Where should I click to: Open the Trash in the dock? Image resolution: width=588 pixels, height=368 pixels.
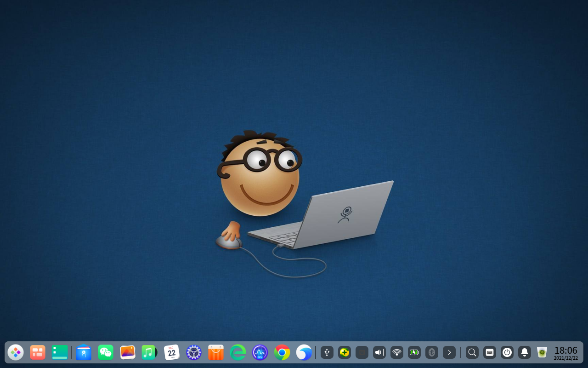542,352
